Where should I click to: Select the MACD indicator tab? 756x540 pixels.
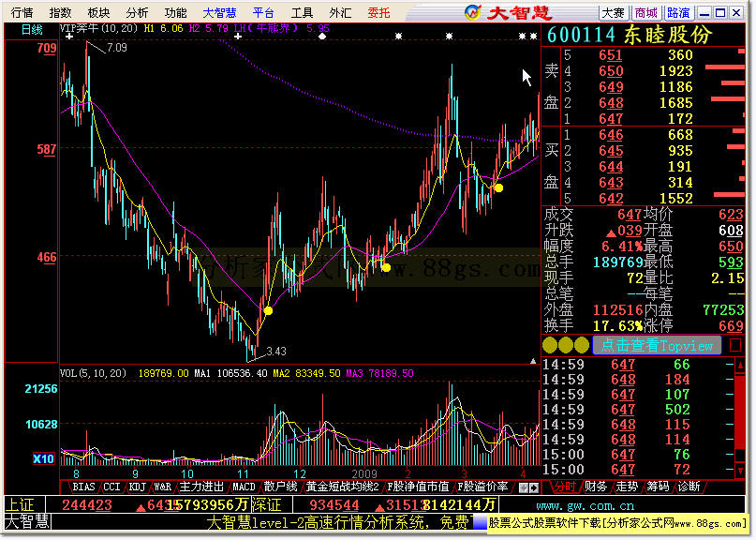tap(244, 487)
